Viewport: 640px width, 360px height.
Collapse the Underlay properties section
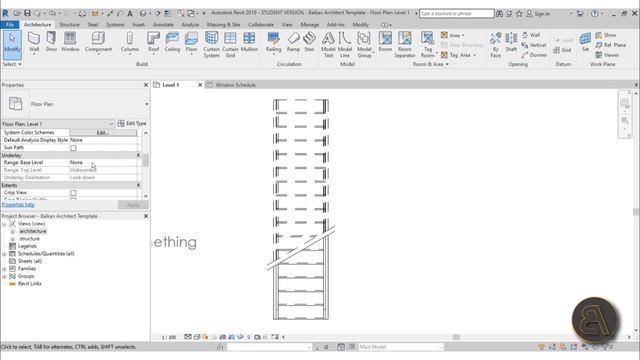click(x=138, y=155)
